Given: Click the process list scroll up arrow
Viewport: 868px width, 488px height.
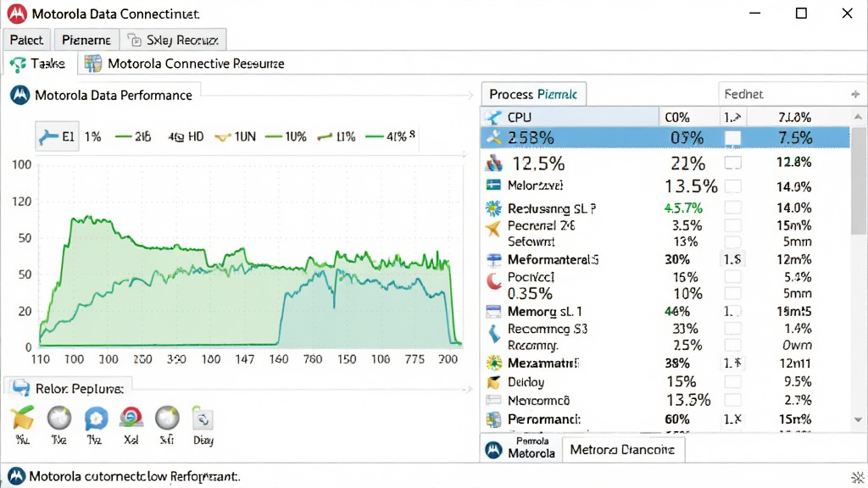Looking at the screenshot, I should coord(858,117).
